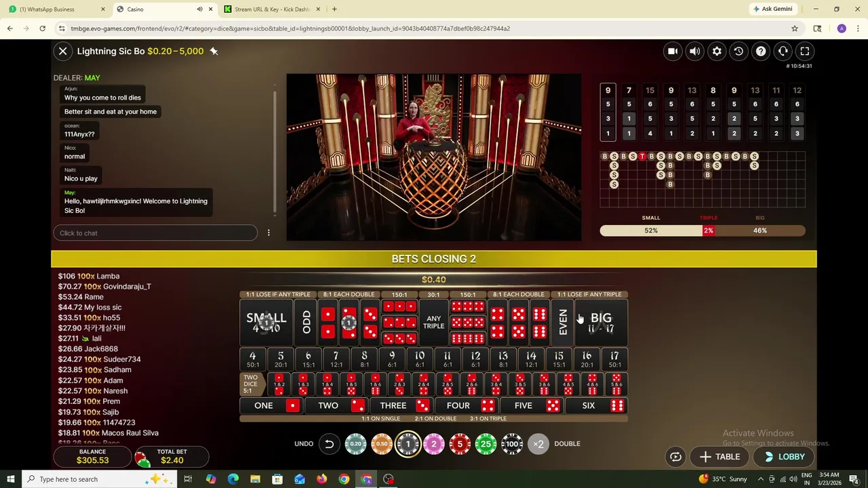Viewport: 868px width, 488px height.
Task: Mute the Casino tab audio icon
Action: point(199,9)
